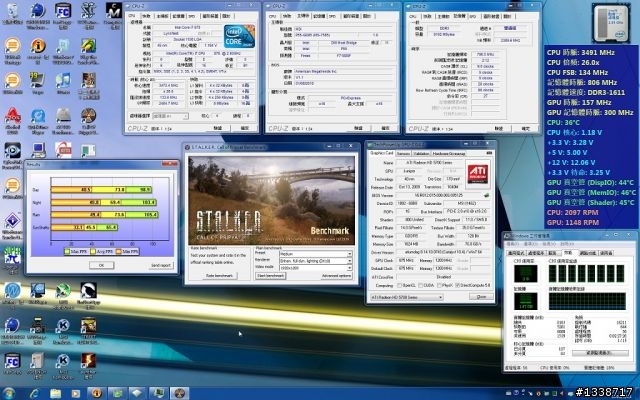Click the Close button in GPU-Z
The width and height of the screenshot is (640, 400).
click(481, 297)
